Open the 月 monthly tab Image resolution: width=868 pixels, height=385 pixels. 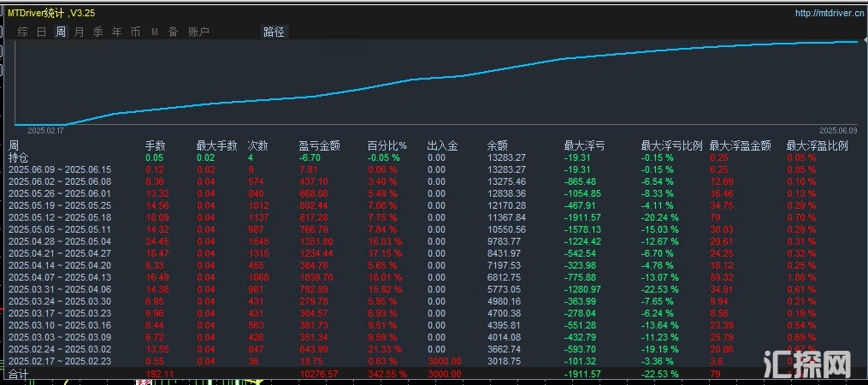tap(80, 33)
